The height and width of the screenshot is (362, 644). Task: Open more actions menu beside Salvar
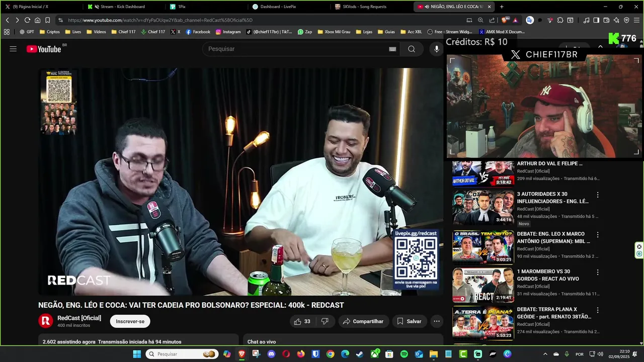click(437, 321)
